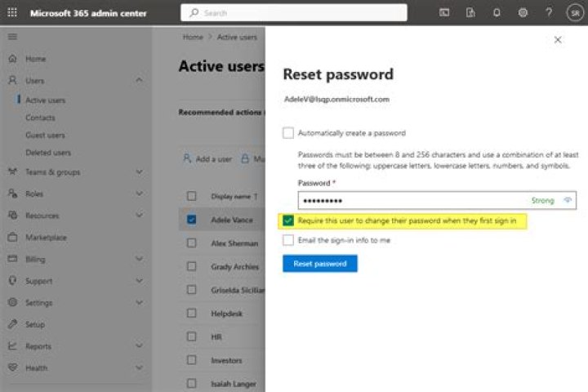
Task: Click the help question mark icon
Action: (549, 13)
